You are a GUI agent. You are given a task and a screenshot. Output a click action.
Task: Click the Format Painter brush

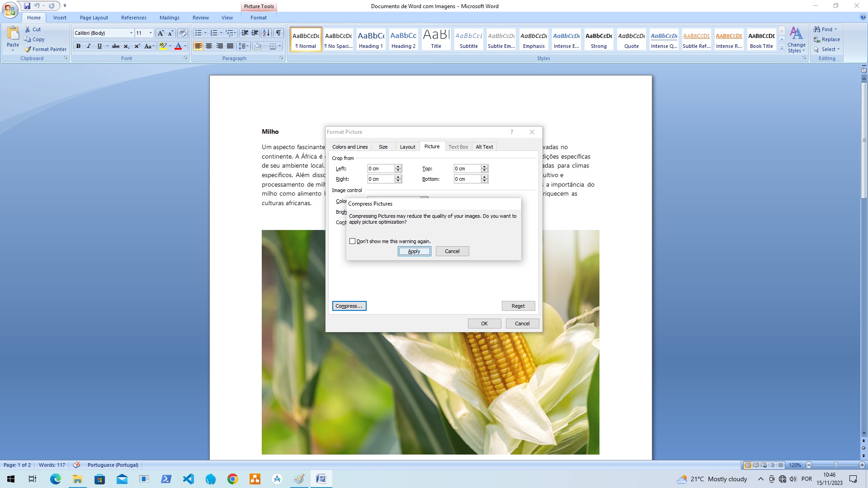pyautogui.click(x=28, y=49)
